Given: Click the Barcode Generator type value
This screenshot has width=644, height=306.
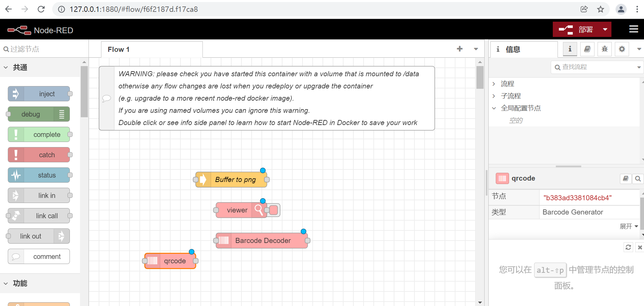Looking at the screenshot, I should click(x=573, y=212).
